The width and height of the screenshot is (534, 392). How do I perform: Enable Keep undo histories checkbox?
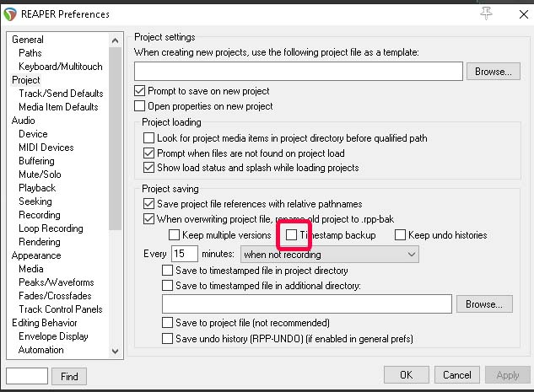pyautogui.click(x=400, y=235)
